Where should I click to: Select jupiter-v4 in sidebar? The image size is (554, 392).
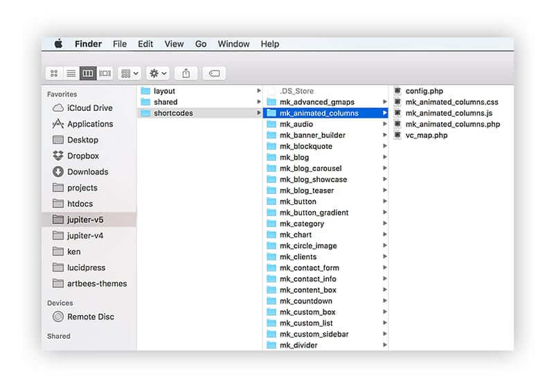(89, 235)
